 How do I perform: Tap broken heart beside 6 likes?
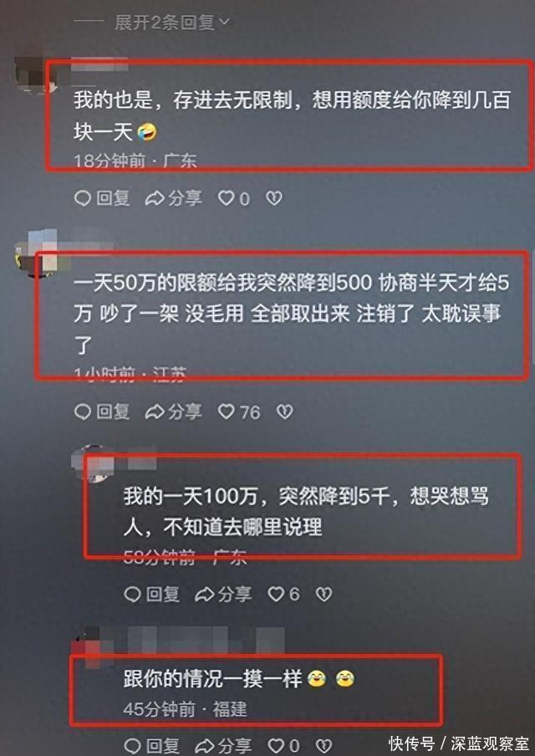coord(324,594)
